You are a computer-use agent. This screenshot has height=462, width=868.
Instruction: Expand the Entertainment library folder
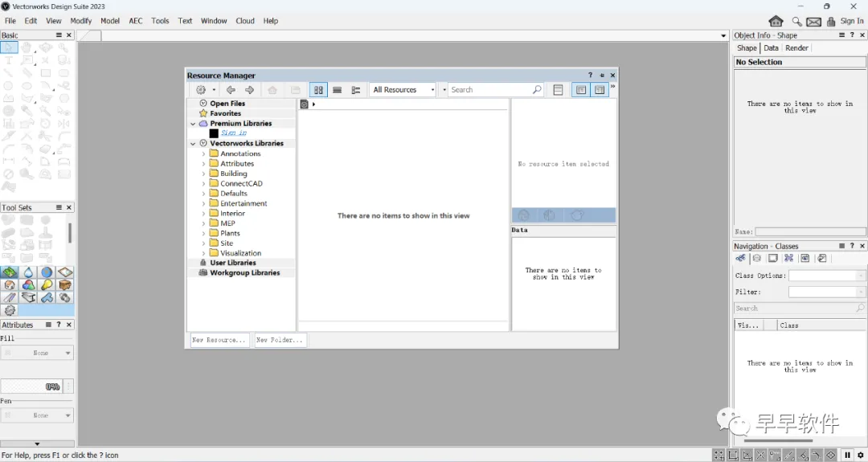coord(203,203)
